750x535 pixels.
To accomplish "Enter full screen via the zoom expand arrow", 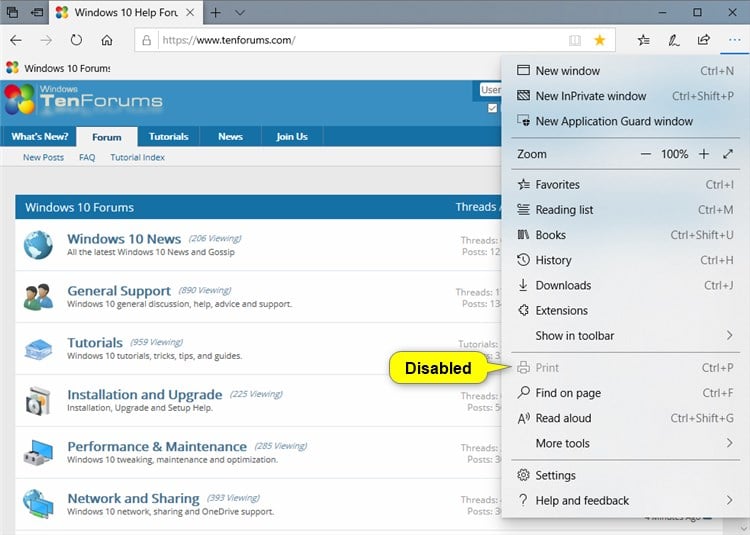I will (x=728, y=154).
